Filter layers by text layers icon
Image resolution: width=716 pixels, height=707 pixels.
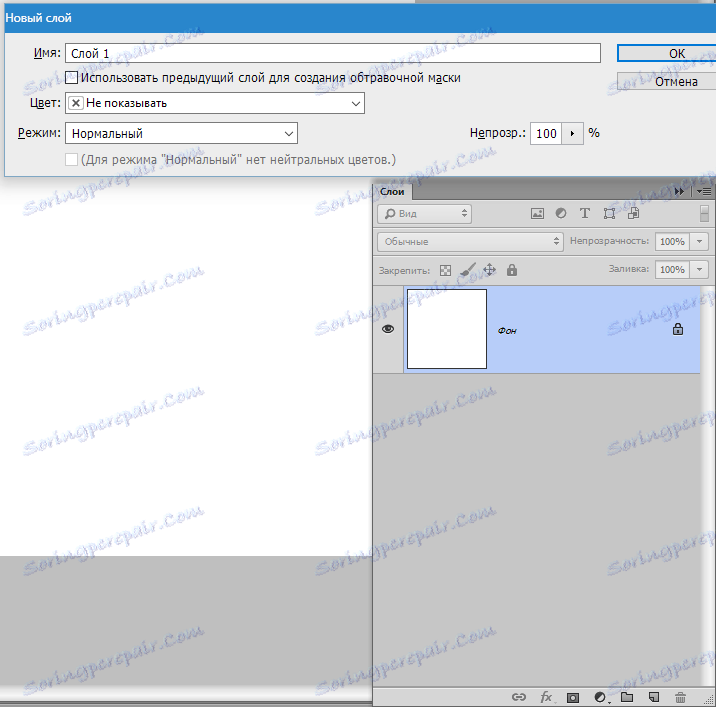point(584,213)
